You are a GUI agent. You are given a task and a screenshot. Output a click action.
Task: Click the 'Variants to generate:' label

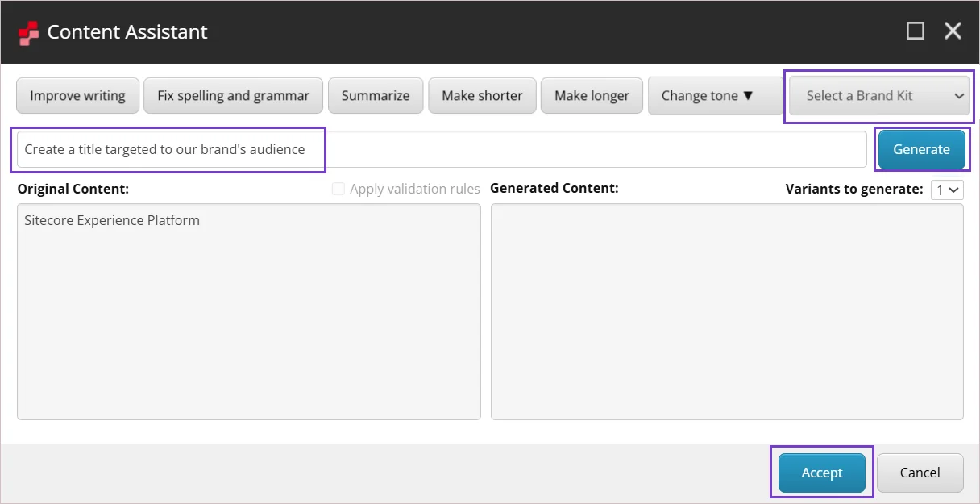click(854, 189)
